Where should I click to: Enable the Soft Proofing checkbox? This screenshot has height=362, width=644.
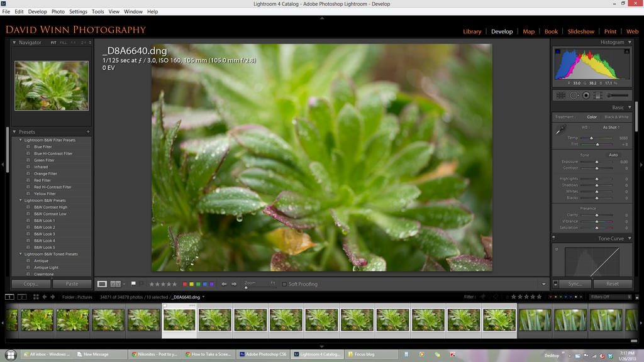(284, 284)
